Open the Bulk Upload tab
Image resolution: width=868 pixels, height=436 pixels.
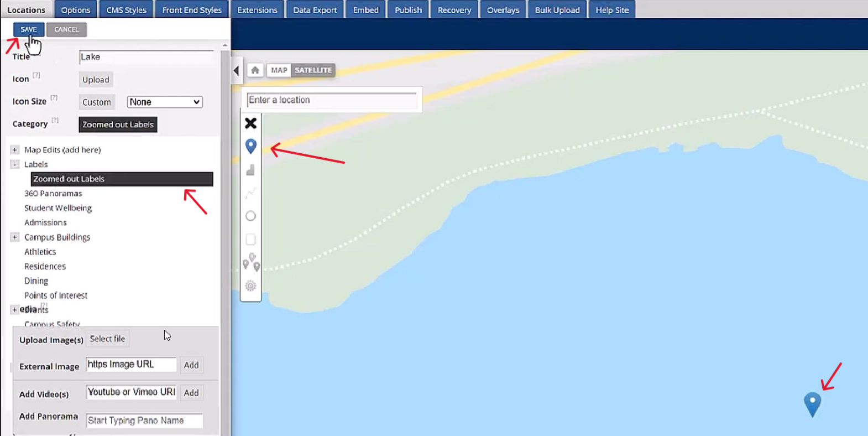point(557,10)
